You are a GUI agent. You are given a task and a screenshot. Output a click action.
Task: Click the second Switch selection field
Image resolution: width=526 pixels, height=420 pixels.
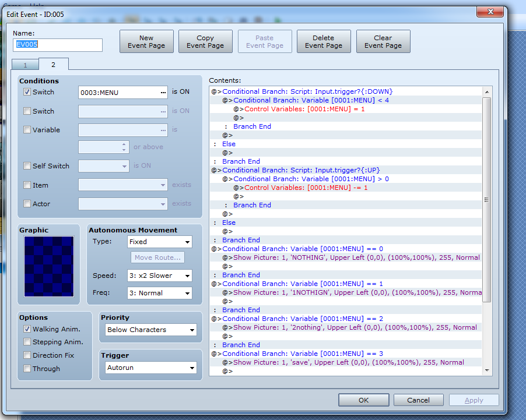[123, 111]
